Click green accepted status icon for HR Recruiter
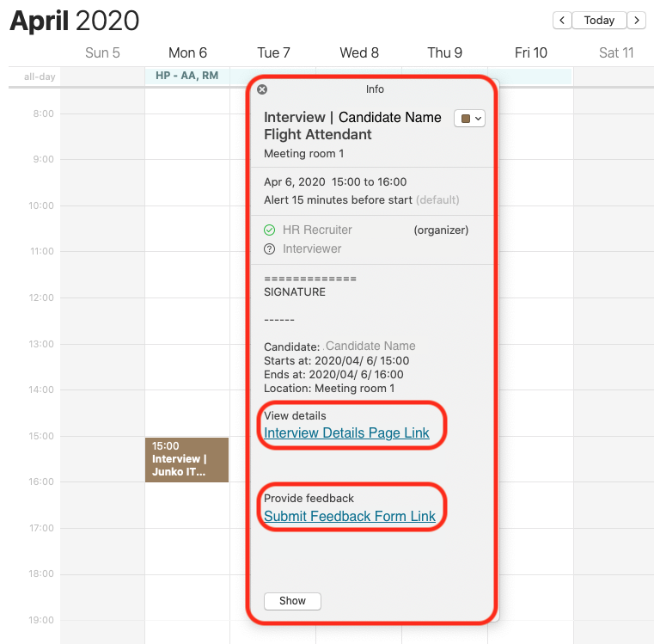 (269, 230)
